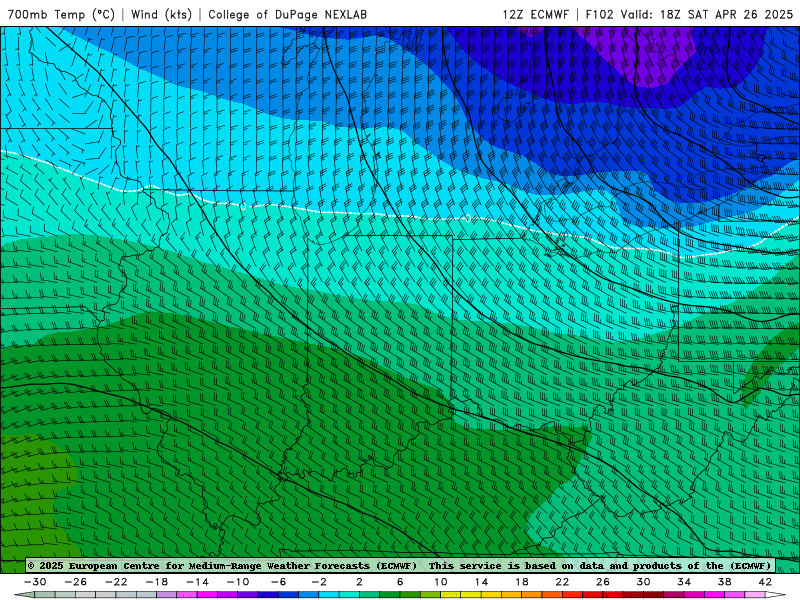Viewport: 800px width, 600px height.
Task: Click the 'Wind (kts)' title label
Action: pyautogui.click(x=161, y=15)
